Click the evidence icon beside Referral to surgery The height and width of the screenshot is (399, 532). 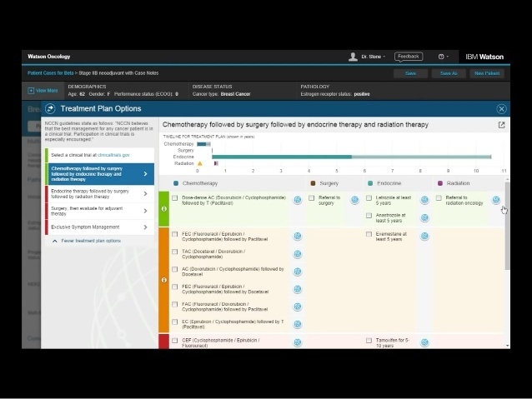click(x=355, y=200)
